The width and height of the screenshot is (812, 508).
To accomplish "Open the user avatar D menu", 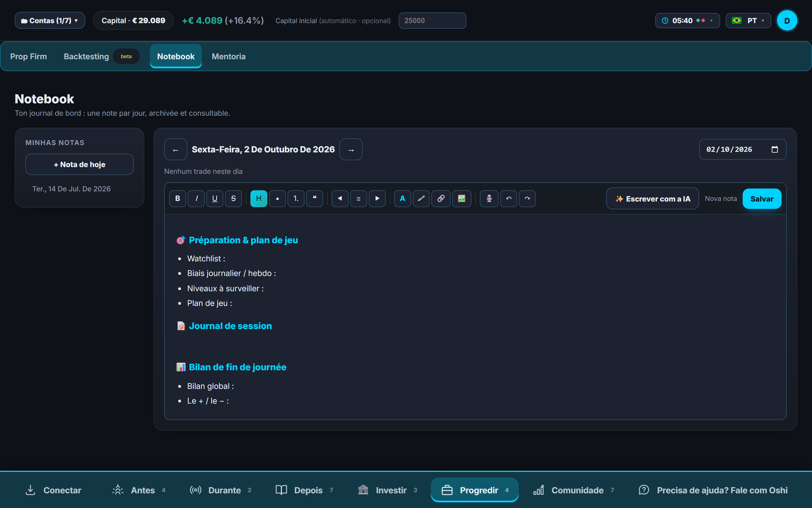I will [787, 20].
